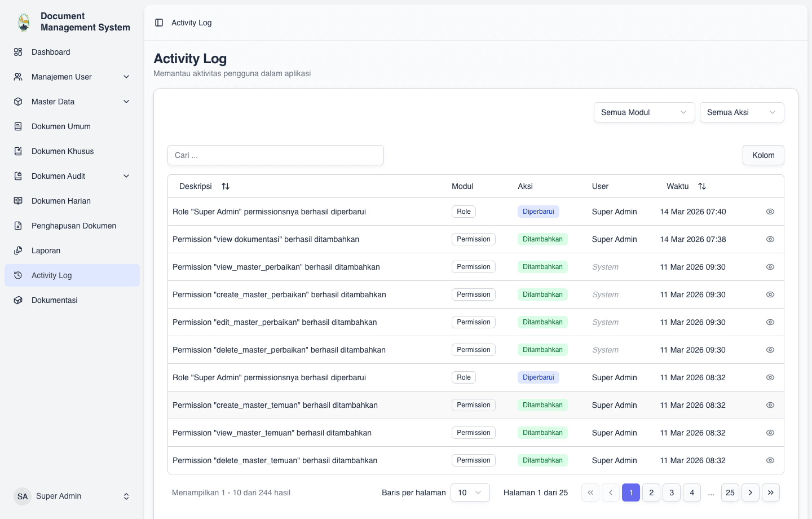Select Activity Log in sidebar
Image resolution: width=812 pixels, height=519 pixels.
pyautogui.click(x=72, y=275)
